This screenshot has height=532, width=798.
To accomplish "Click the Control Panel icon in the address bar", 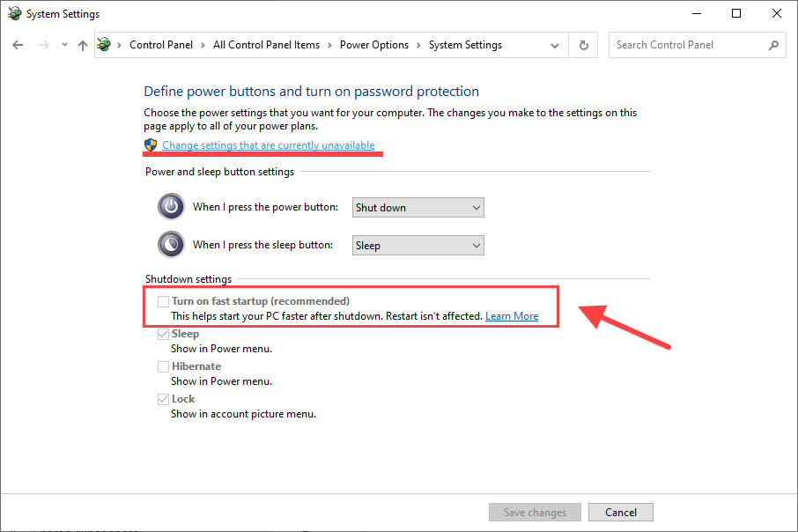I will click(103, 44).
